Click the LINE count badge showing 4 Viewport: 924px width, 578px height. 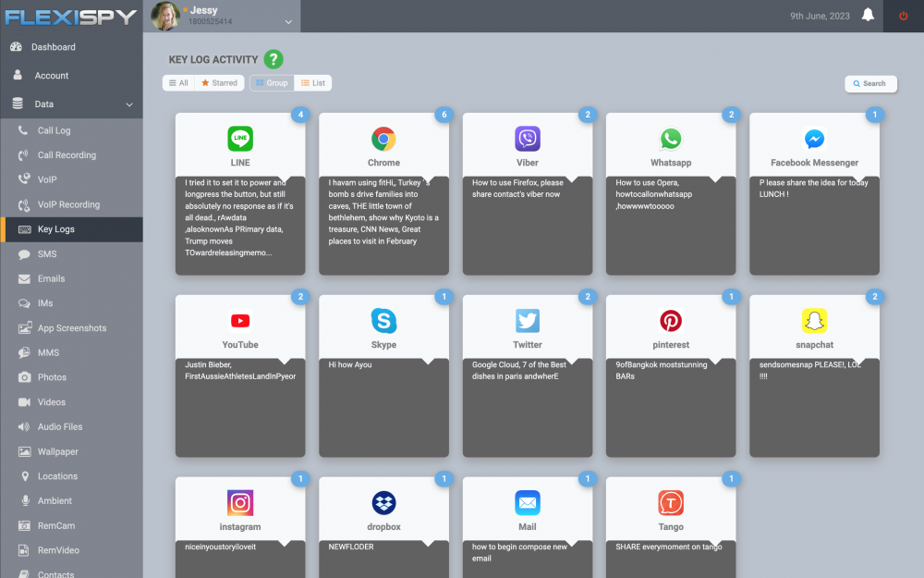(300, 115)
